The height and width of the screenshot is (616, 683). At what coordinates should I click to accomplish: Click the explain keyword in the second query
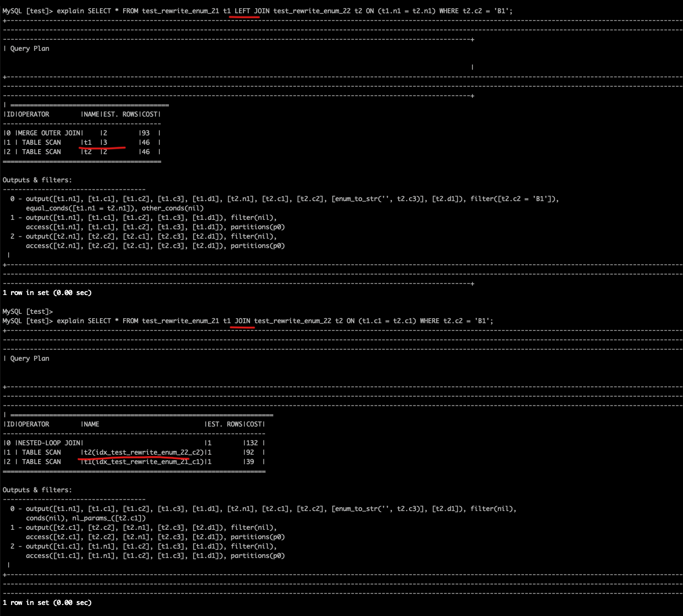click(x=70, y=320)
